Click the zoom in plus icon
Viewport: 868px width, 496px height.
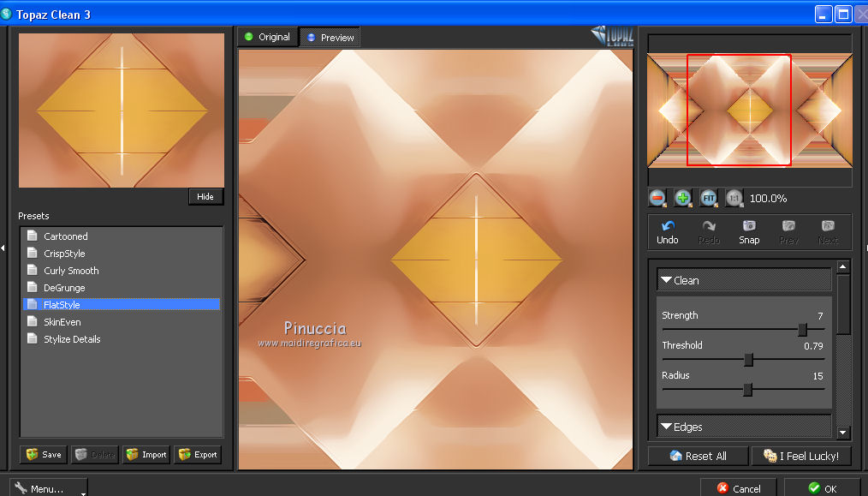(682, 198)
